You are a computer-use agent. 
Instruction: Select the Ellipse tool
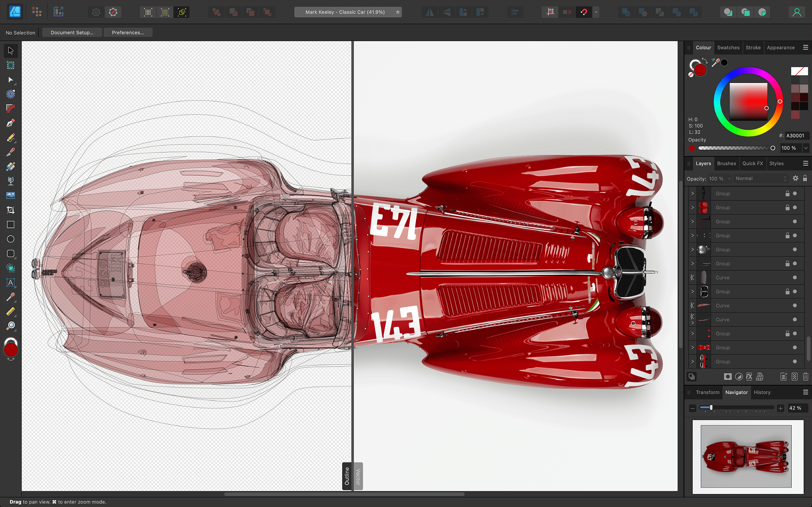(10, 239)
